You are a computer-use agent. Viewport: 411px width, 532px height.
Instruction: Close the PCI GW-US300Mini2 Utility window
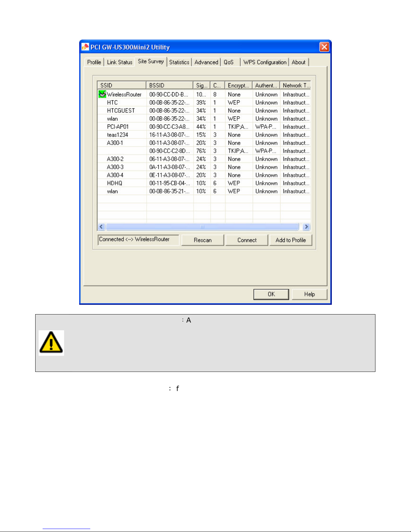pyautogui.click(x=324, y=47)
